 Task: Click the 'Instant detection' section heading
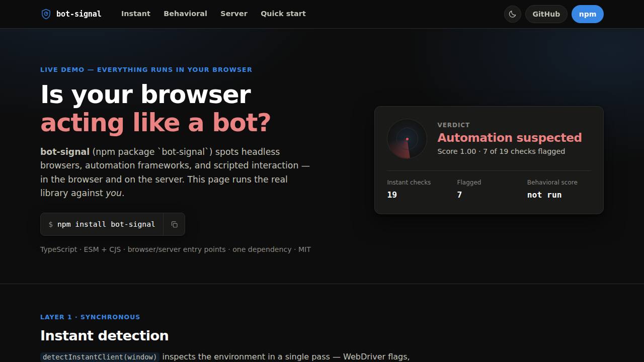[x=105, y=336]
